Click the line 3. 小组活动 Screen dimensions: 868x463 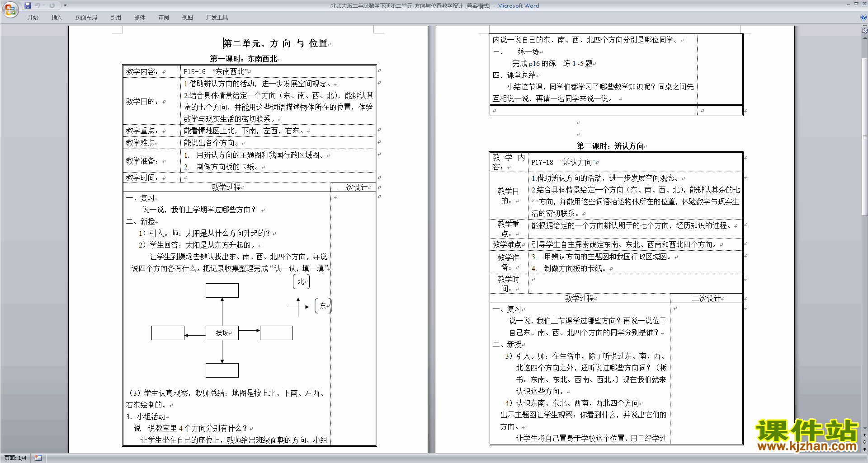(146, 416)
